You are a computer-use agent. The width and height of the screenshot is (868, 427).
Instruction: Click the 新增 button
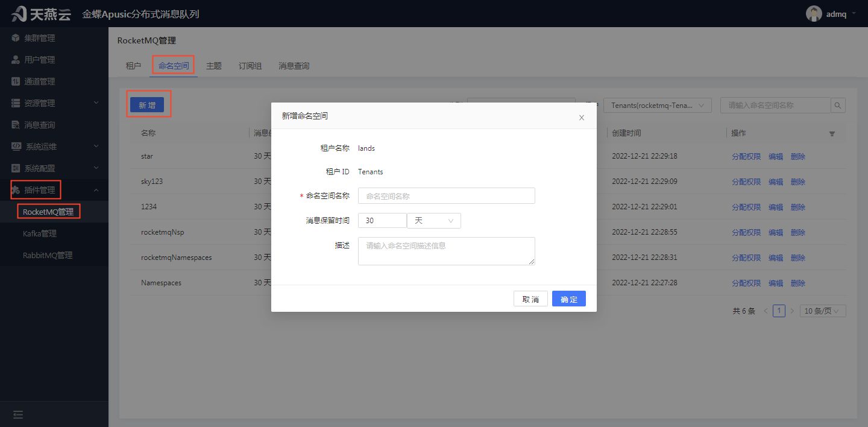pyautogui.click(x=147, y=105)
